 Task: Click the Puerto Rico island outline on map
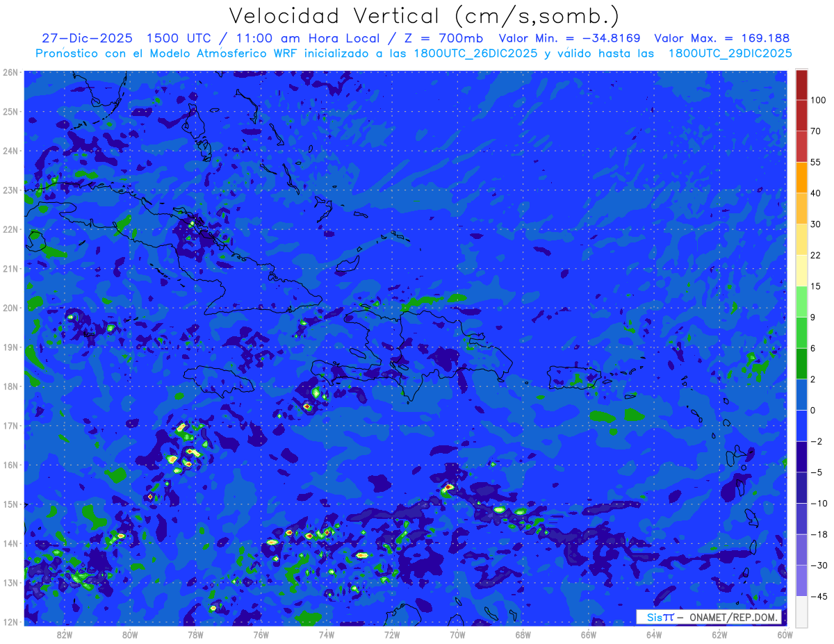[x=574, y=379]
